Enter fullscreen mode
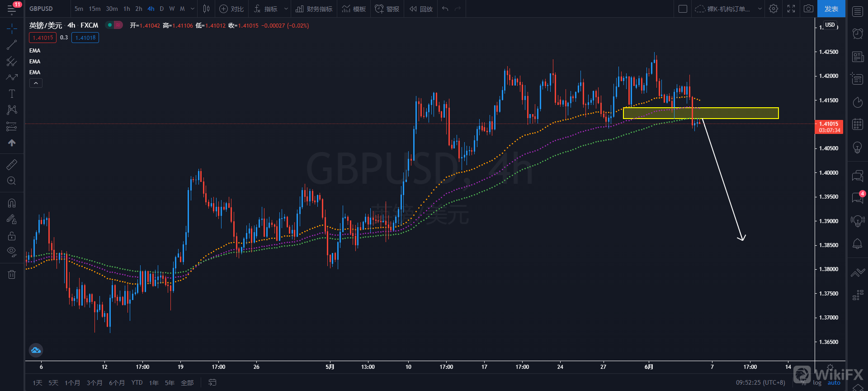This screenshot has height=391, width=868. (x=791, y=9)
